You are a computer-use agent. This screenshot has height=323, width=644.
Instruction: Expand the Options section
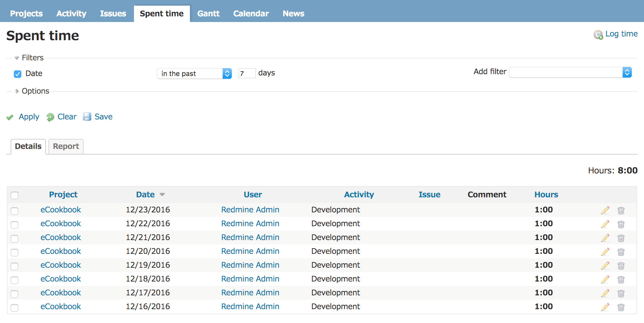(x=32, y=91)
